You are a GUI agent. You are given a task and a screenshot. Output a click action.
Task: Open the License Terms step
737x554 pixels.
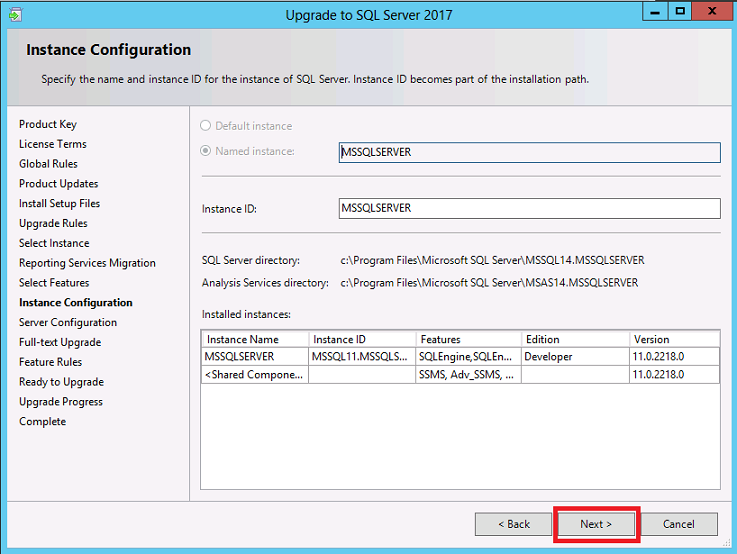53,144
